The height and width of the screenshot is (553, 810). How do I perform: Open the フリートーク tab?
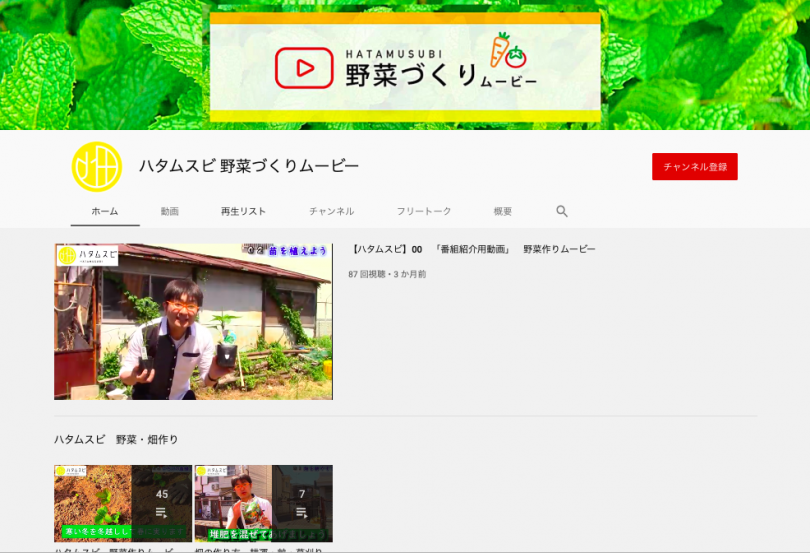pos(424,211)
